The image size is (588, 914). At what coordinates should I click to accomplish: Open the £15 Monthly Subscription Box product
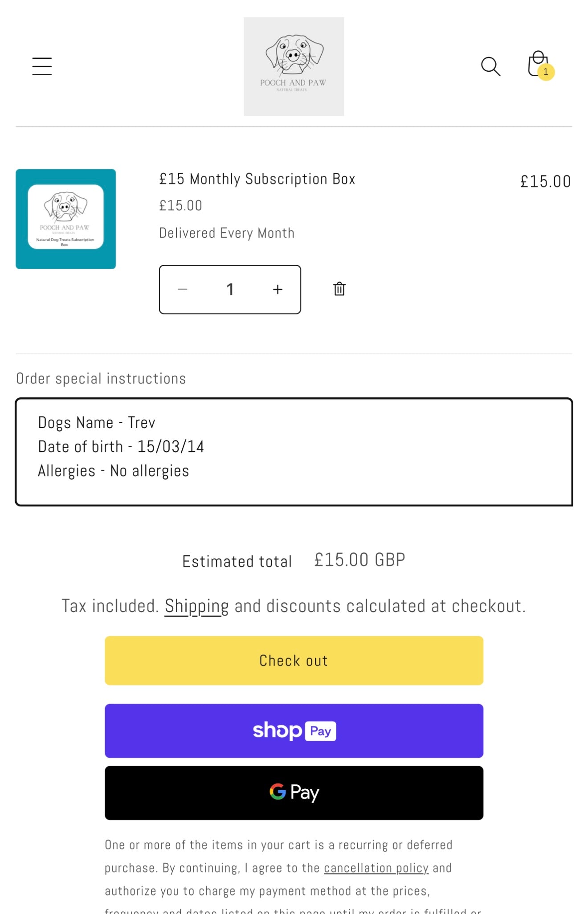pyautogui.click(x=257, y=179)
